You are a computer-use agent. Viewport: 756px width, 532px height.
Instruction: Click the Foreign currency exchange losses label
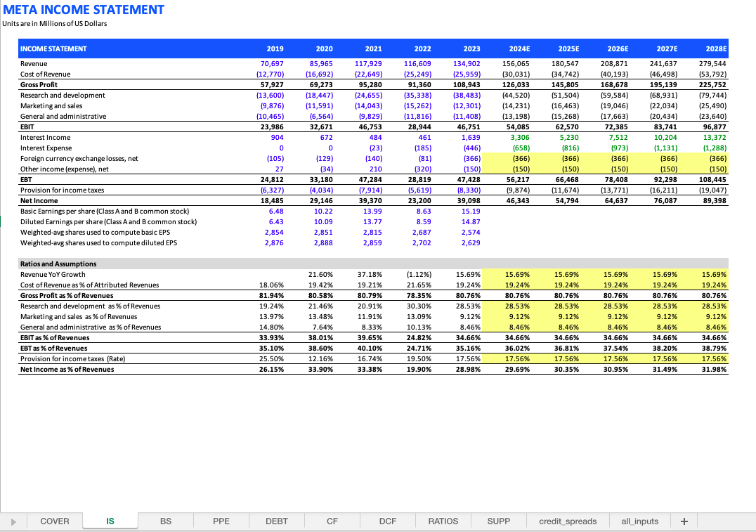point(79,158)
